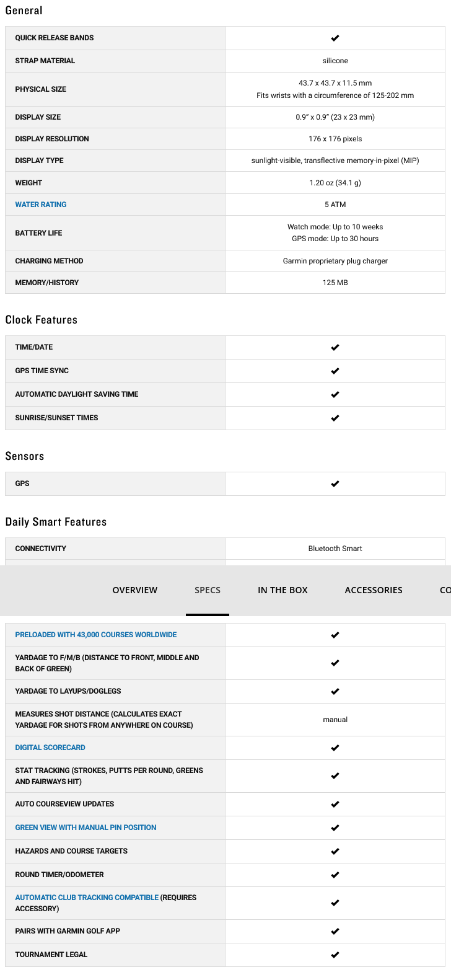
Task: Click Green View with Manual Pin Position link
Action: pyautogui.click(x=85, y=828)
